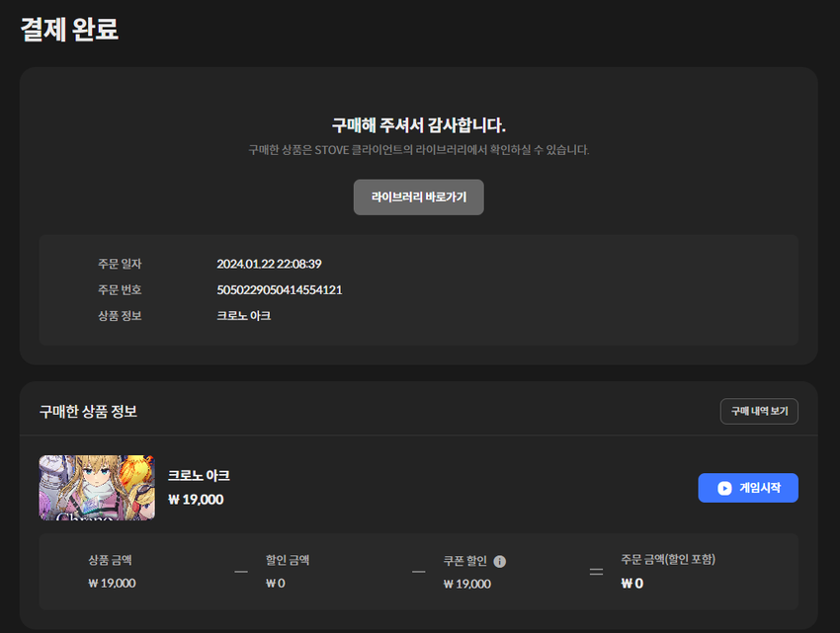Click the ₩ 19,000 price under game title
Image resolution: width=840 pixels, height=633 pixels.
coord(196,499)
